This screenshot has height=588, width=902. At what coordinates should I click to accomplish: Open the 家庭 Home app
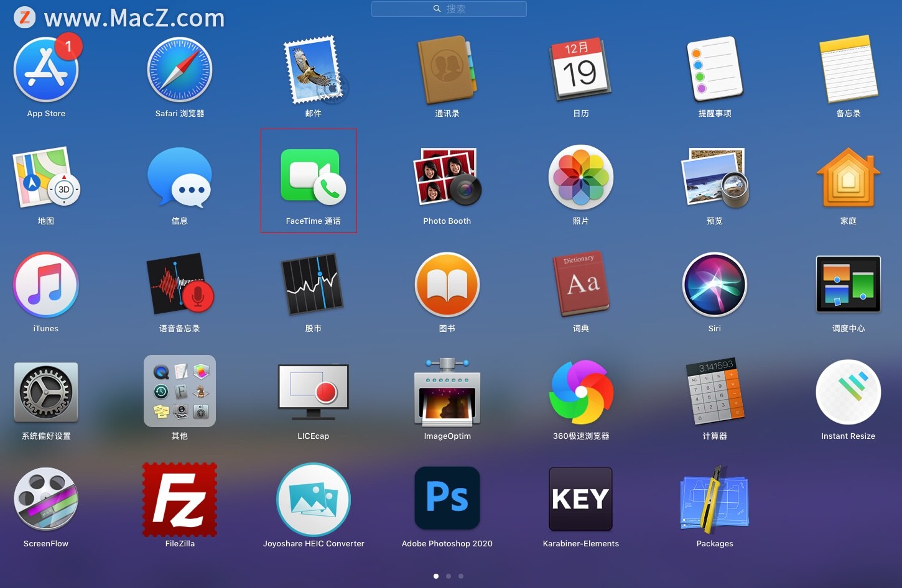849,177
